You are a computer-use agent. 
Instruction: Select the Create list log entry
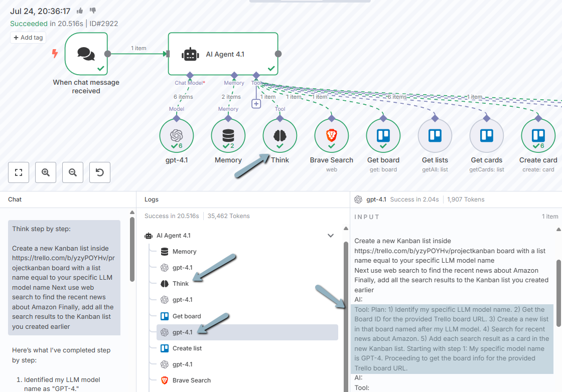click(x=247, y=348)
